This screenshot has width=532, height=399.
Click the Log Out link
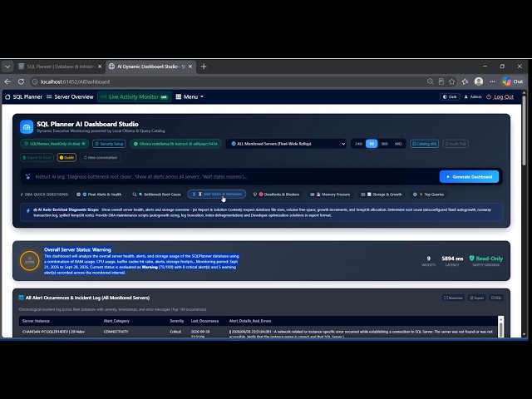[500, 96]
